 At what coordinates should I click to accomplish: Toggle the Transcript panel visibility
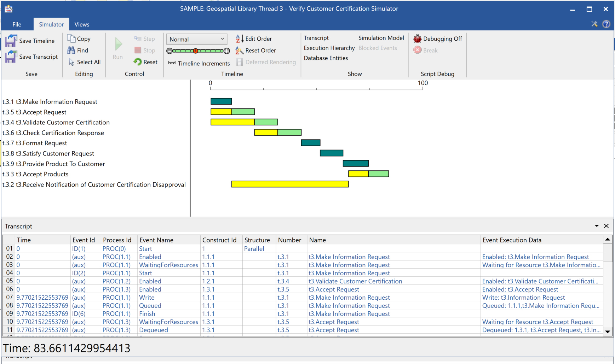[316, 38]
